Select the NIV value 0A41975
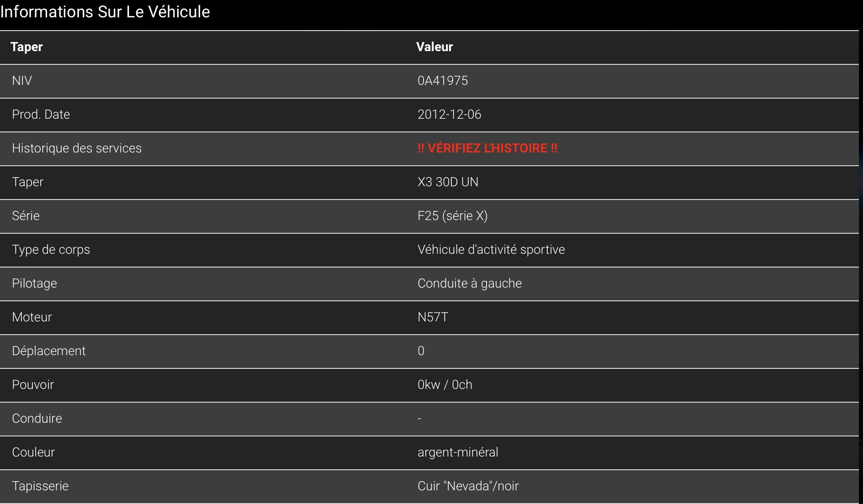 click(x=443, y=81)
